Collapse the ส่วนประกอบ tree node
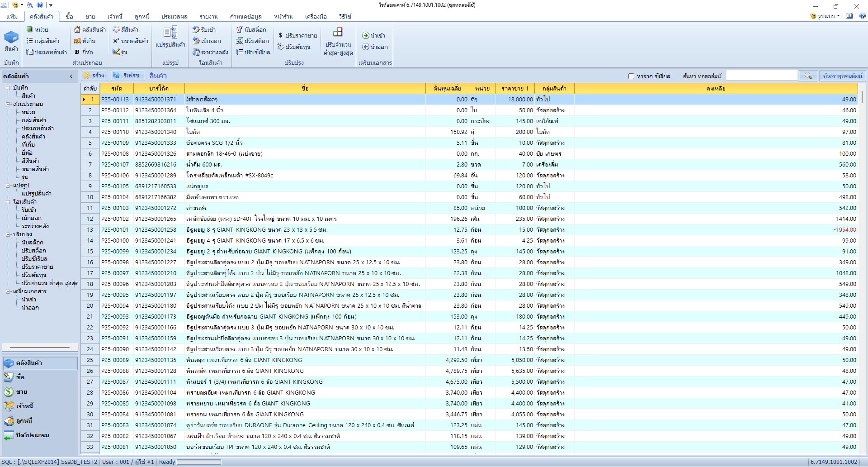 click(x=8, y=104)
